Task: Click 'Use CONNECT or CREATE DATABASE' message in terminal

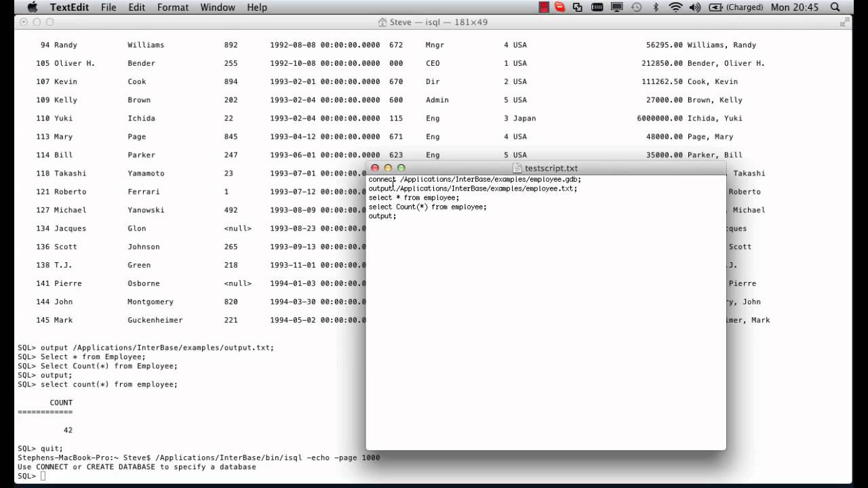Action: pos(137,467)
